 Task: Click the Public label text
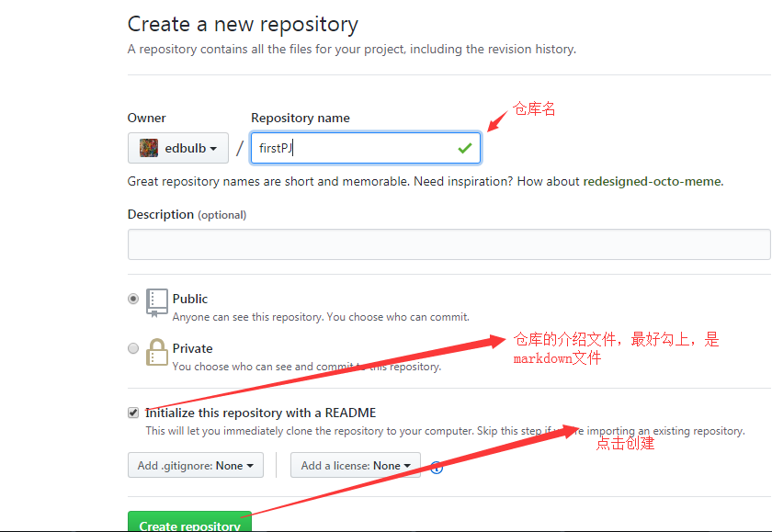190,299
